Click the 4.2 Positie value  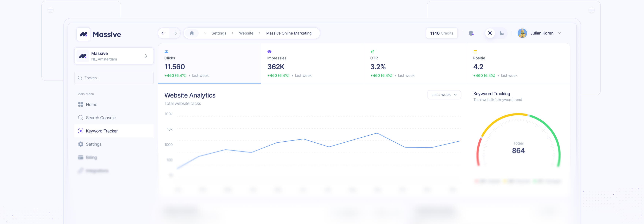(478, 67)
